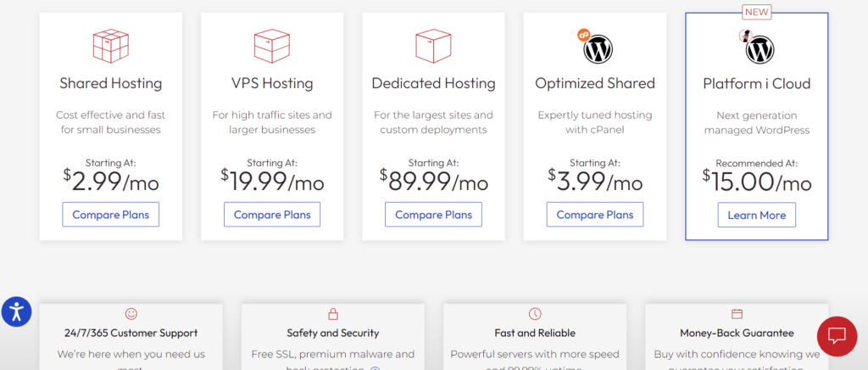Select the Dedicated Hosting card heading
Image resolution: width=868 pixels, height=370 pixels.
(x=433, y=84)
